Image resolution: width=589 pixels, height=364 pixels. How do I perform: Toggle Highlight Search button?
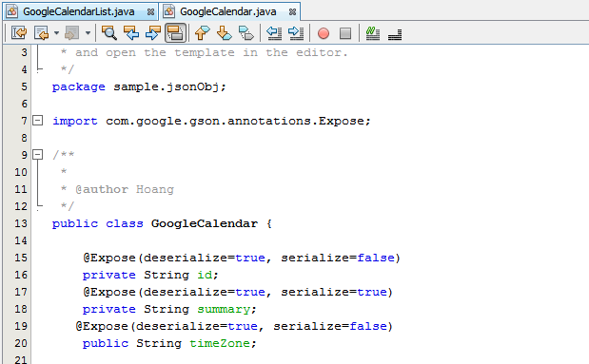[x=175, y=33]
